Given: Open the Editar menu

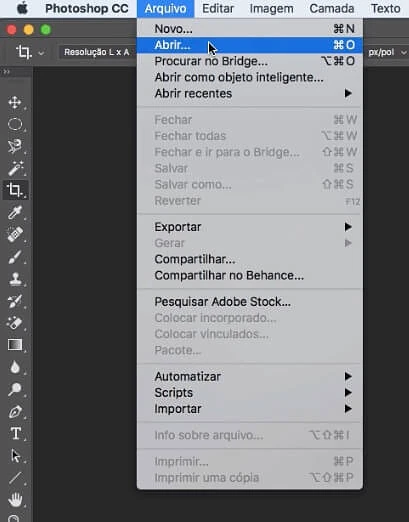Looking at the screenshot, I should [x=218, y=8].
